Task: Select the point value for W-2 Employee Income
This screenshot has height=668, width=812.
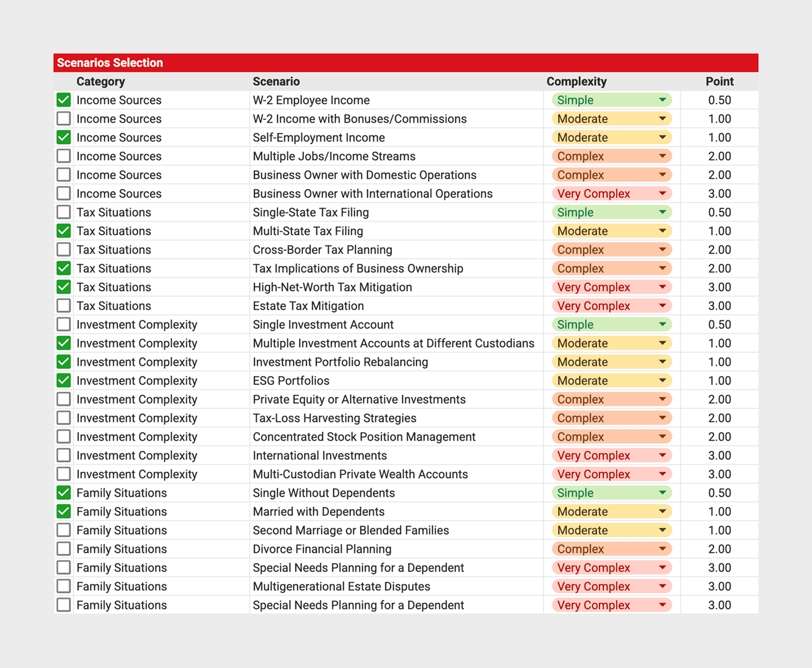Action: pos(719,100)
